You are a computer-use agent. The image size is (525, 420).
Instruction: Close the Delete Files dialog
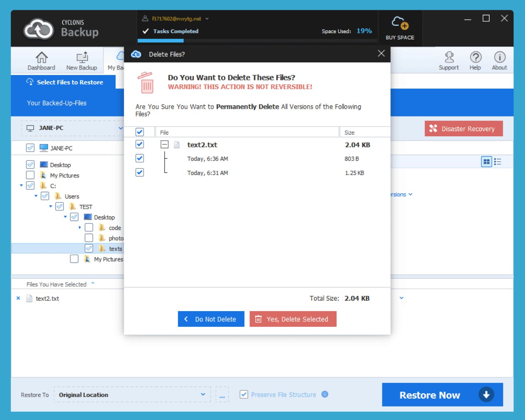pyautogui.click(x=381, y=53)
